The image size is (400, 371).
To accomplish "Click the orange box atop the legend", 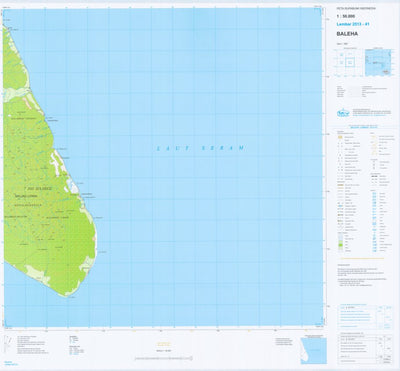I will click(340, 137).
